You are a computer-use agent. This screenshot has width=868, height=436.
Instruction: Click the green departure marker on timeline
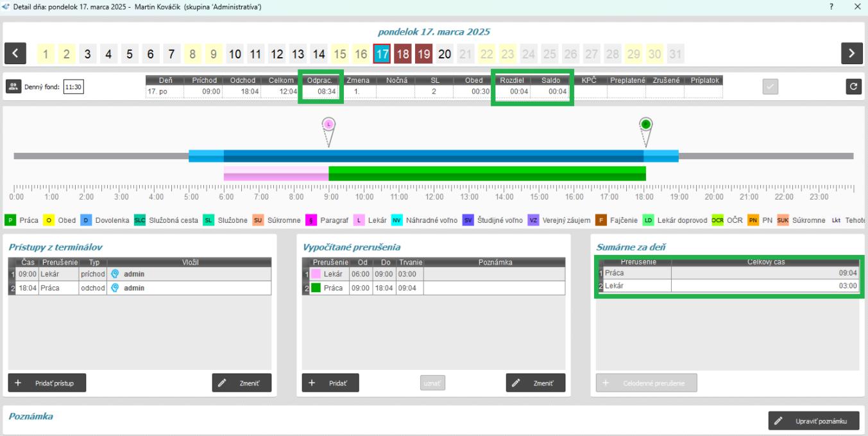(646, 124)
